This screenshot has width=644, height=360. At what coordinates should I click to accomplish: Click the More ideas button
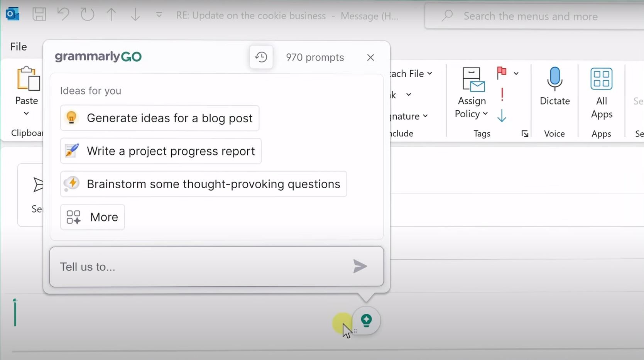pyautogui.click(x=93, y=217)
